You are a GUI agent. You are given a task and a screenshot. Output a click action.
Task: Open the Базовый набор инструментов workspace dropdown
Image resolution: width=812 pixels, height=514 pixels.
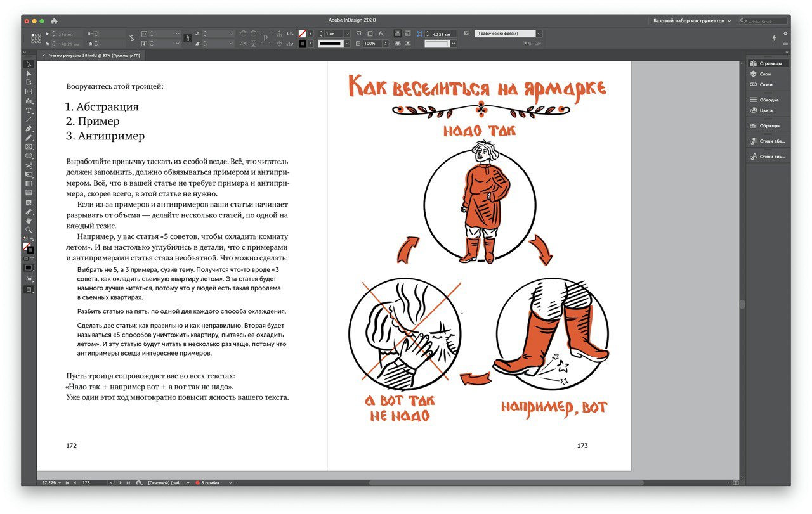[693, 20]
